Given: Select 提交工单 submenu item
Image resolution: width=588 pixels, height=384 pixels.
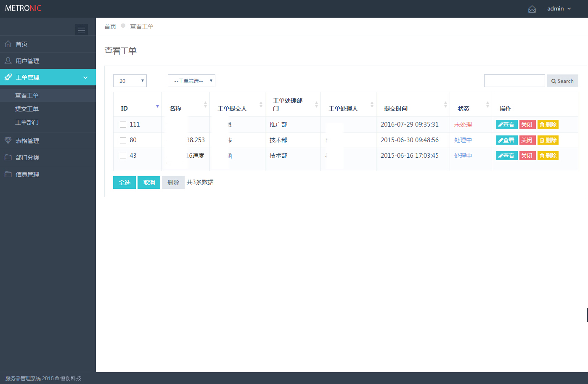Looking at the screenshot, I should pyautogui.click(x=48, y=109).
